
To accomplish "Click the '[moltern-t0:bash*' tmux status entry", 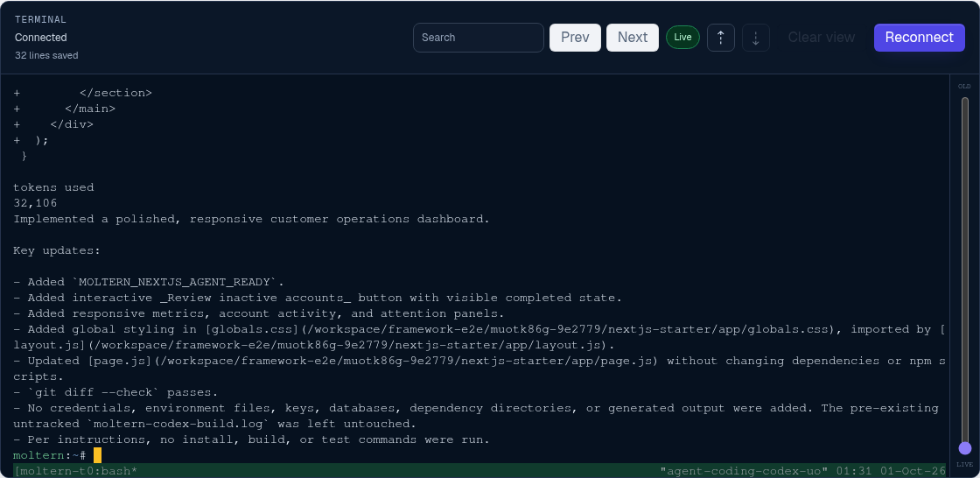I will (x=75, y=470).
